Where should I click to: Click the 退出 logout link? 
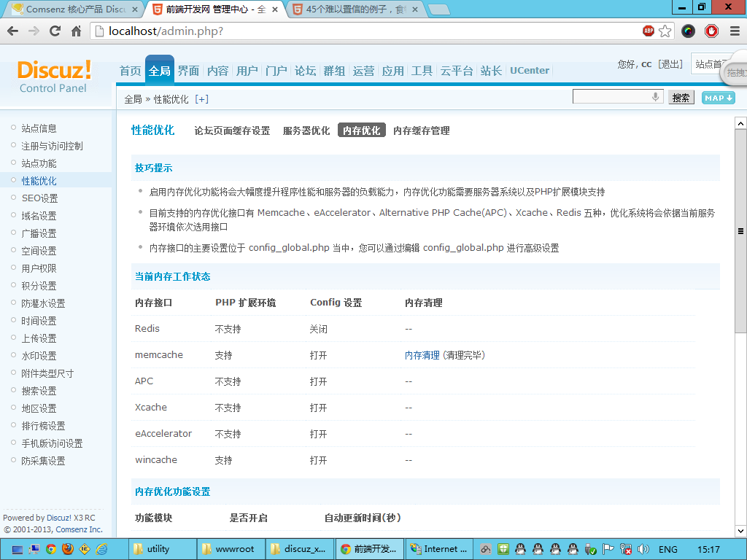tap(671, 64)
